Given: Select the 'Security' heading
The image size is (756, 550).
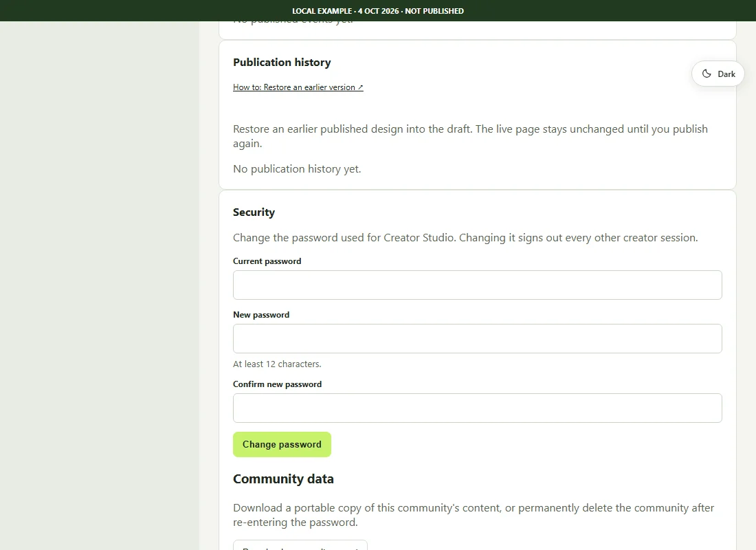Looking at the screenshot, I should 254,212.
